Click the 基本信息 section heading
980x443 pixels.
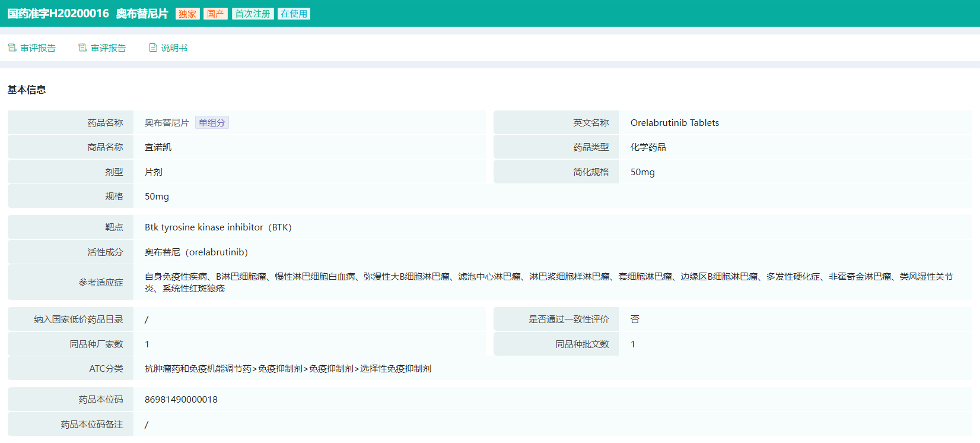tap(27, 90)
